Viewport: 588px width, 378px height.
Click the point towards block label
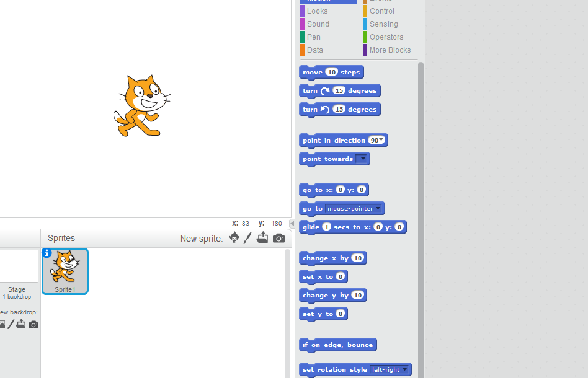[327, 159]
